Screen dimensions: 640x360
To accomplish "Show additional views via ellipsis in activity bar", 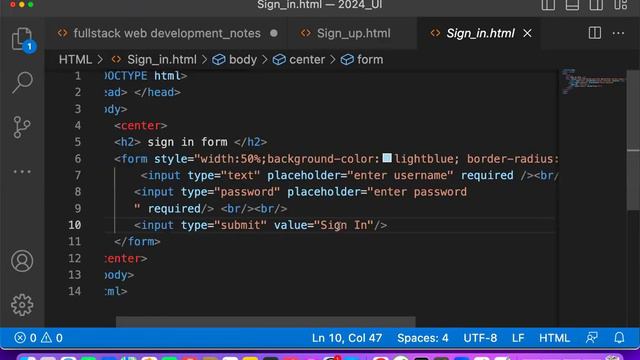I will coord(22,172).
